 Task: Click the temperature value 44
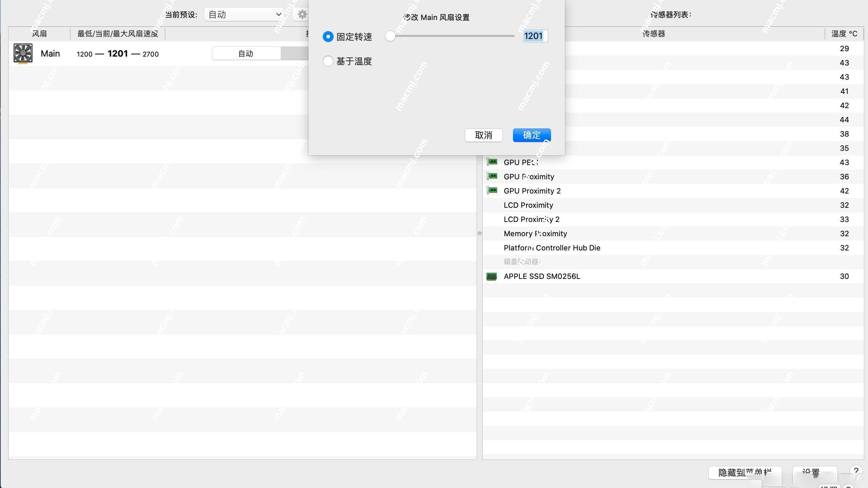(844, 120)
